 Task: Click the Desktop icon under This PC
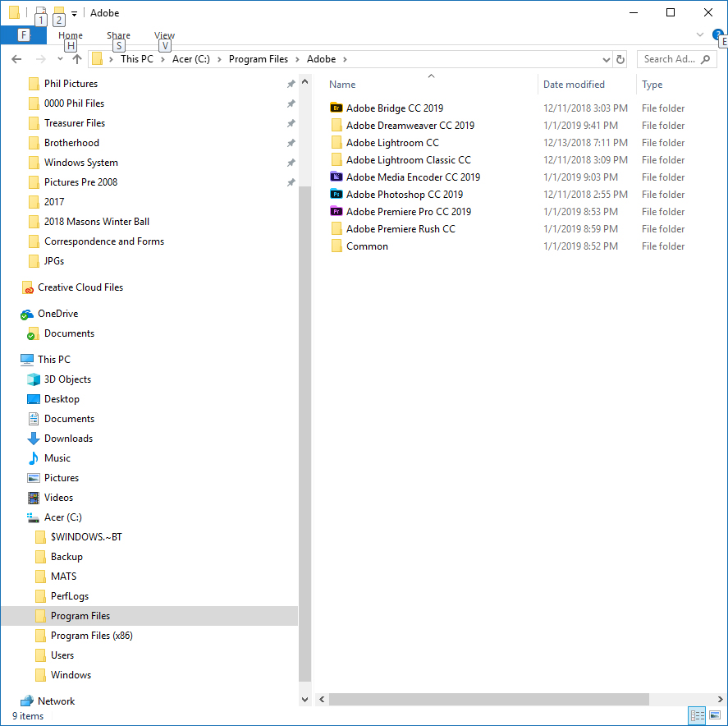(34, 399)
